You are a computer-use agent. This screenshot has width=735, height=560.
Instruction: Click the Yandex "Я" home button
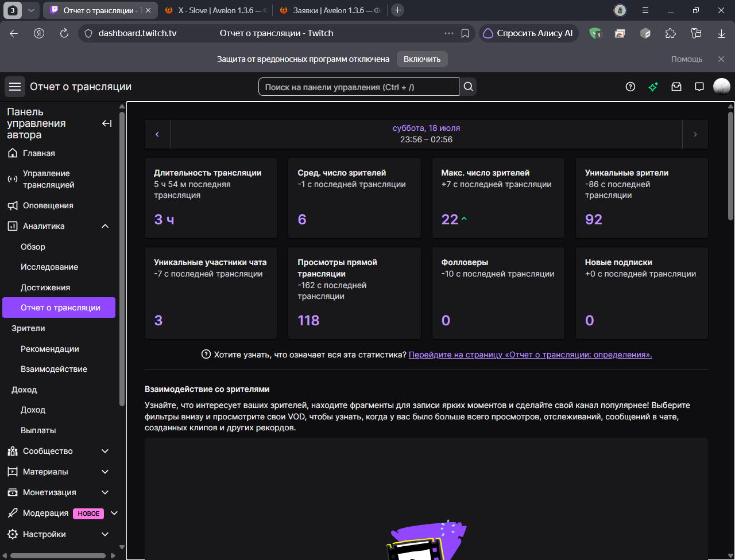39,33
